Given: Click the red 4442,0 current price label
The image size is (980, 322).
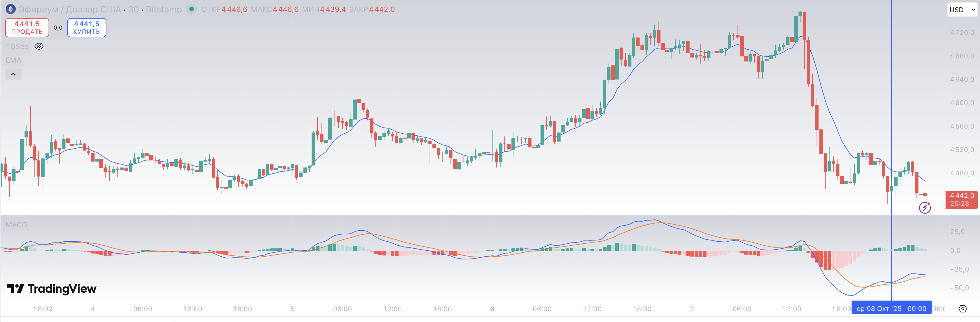Looking at the screenshot, I should [961, 200].
